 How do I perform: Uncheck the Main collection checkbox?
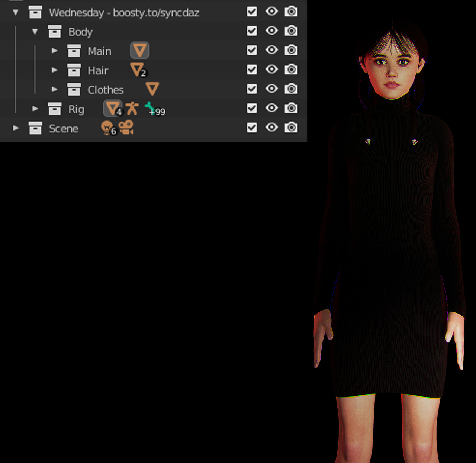[x=252, y=50]
